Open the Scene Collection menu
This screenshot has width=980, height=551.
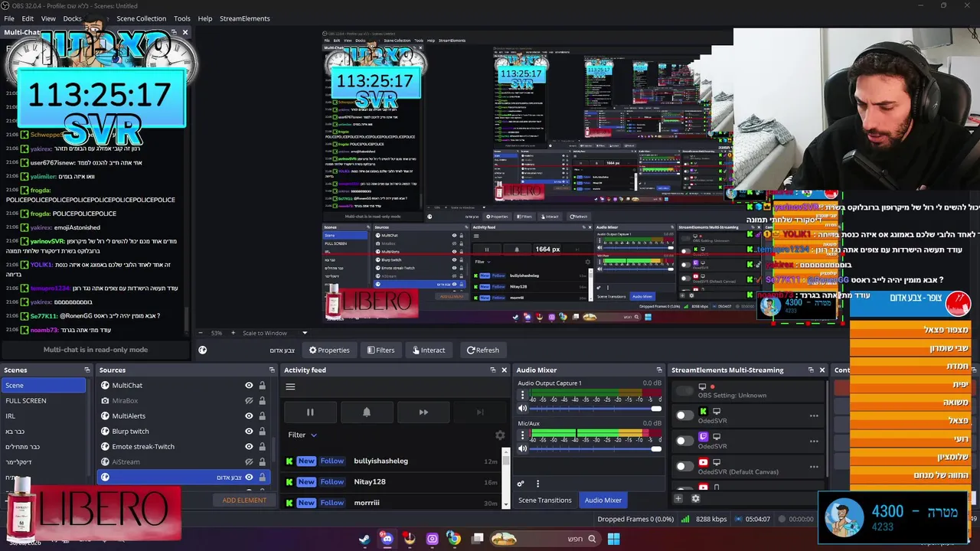coord(141,18)
